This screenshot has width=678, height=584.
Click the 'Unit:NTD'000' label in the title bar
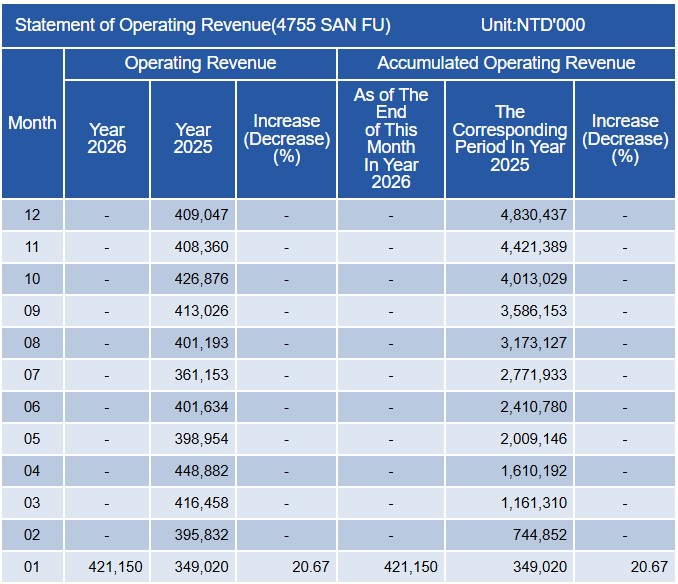coord(532,25)
